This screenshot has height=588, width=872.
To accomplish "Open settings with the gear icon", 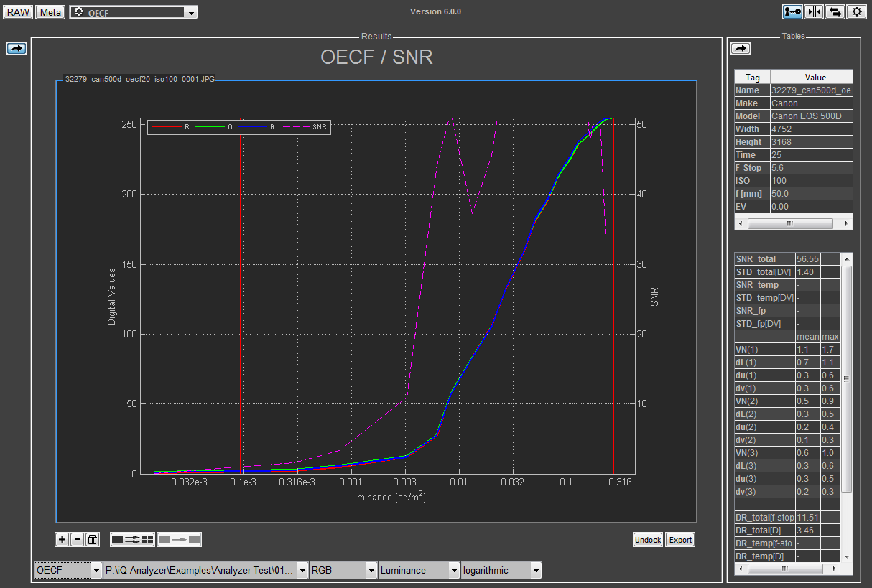I will (856, 11).
